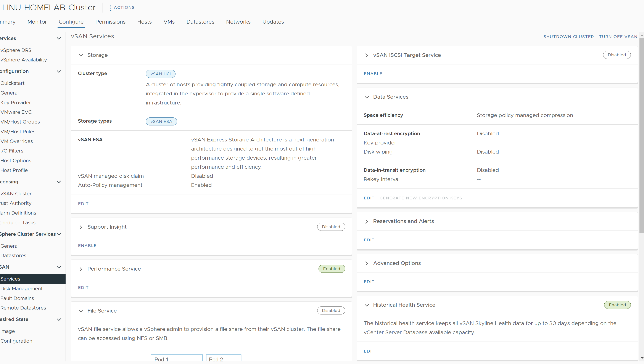
Task: Collapse Historical Health Service section
Action: (x=367, y=305)
